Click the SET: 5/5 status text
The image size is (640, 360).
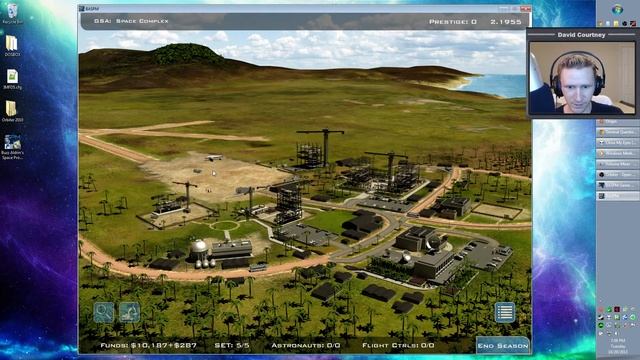pos(232,345)
